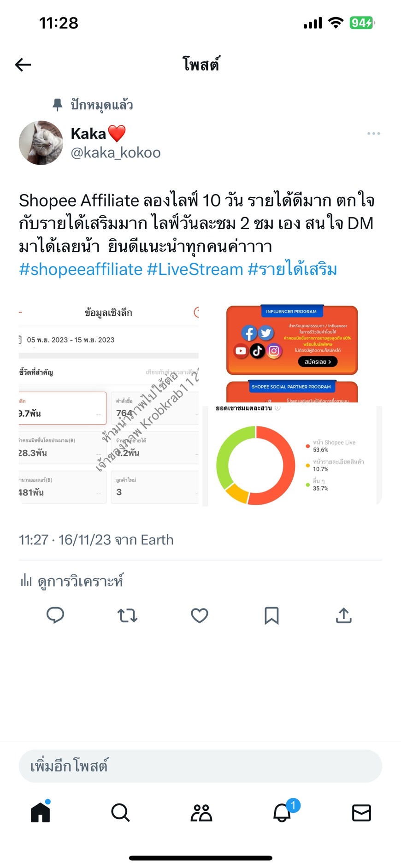Open the #รายได้เสริม hashtag
Image resolution: width=401 pixels, height=868 pixels.
(x=293, y=269)
